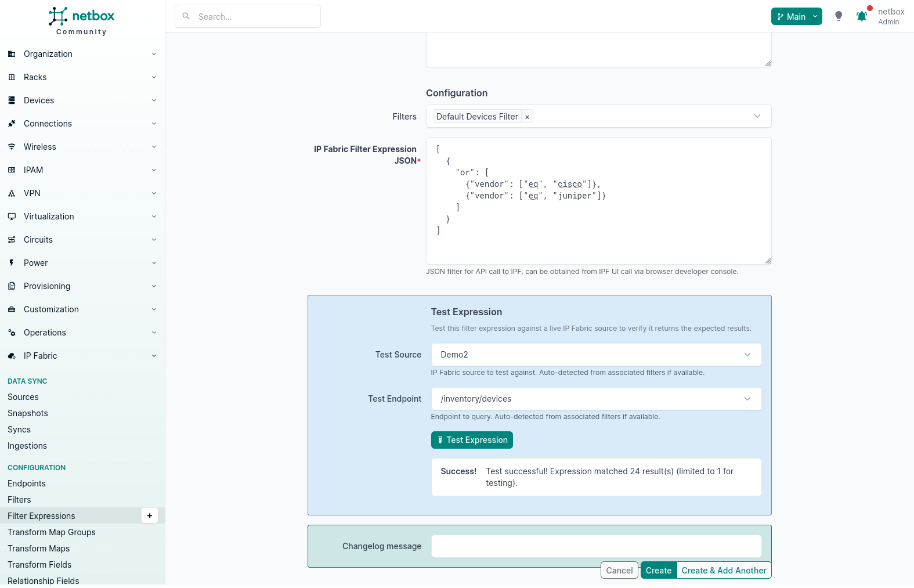Click the lightbulb theme icon

[x=839, y=16]
